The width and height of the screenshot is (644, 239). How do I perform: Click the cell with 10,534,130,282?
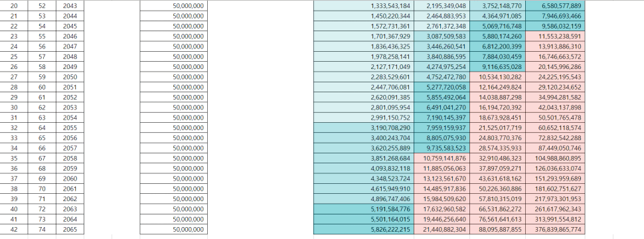[x=497, y=77]
